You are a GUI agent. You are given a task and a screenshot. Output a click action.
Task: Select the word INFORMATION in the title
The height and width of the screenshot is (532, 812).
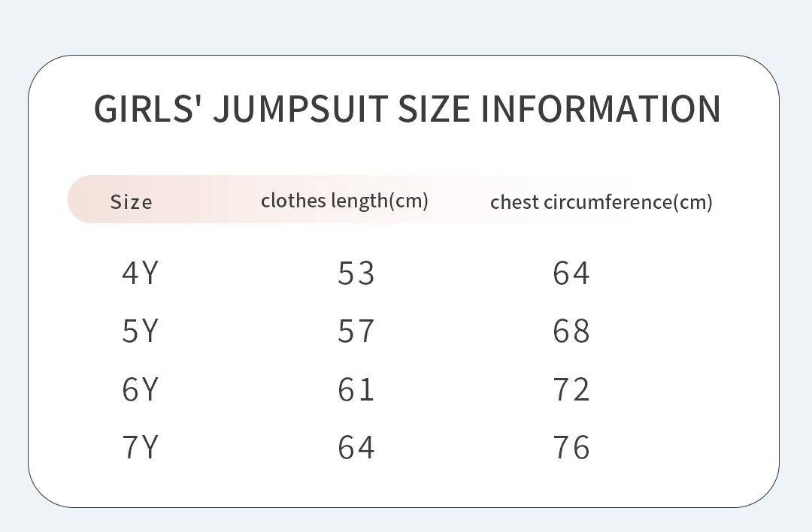pyautogui.click(x=601, y=108)
